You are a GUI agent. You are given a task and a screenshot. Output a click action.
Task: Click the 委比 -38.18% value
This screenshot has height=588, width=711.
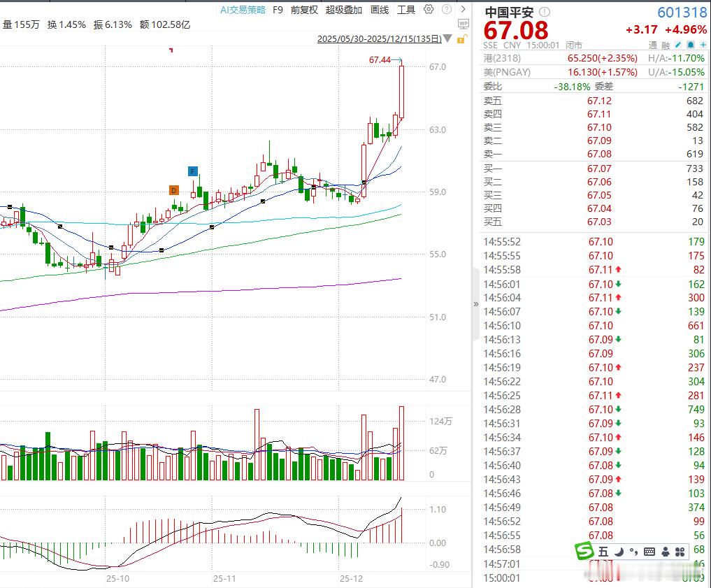(x=572, y=87)
